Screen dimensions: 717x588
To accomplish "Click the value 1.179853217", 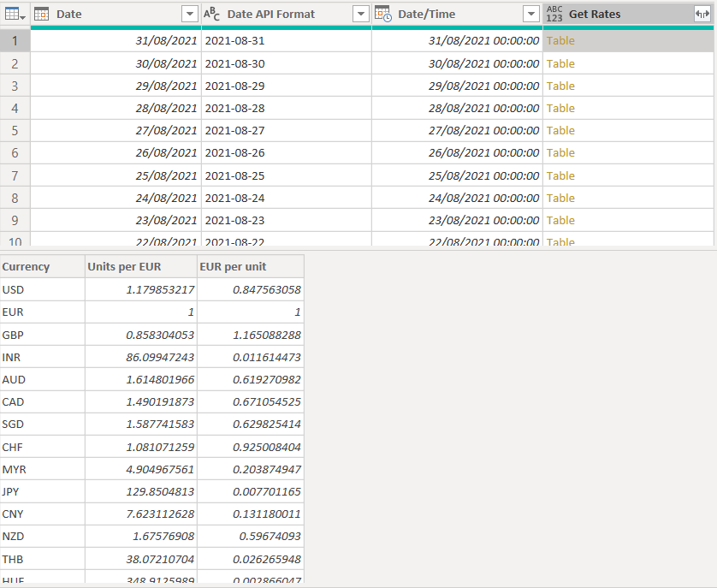I will click(x=141, y=289).
